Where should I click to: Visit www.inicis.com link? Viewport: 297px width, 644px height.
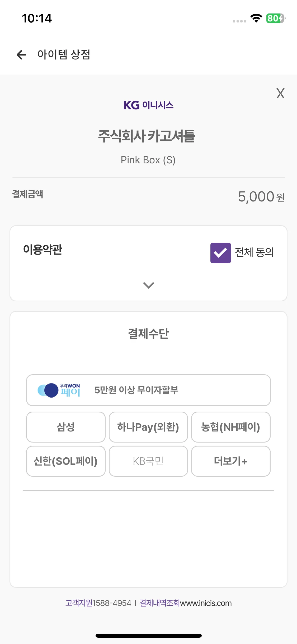[206, 603]
